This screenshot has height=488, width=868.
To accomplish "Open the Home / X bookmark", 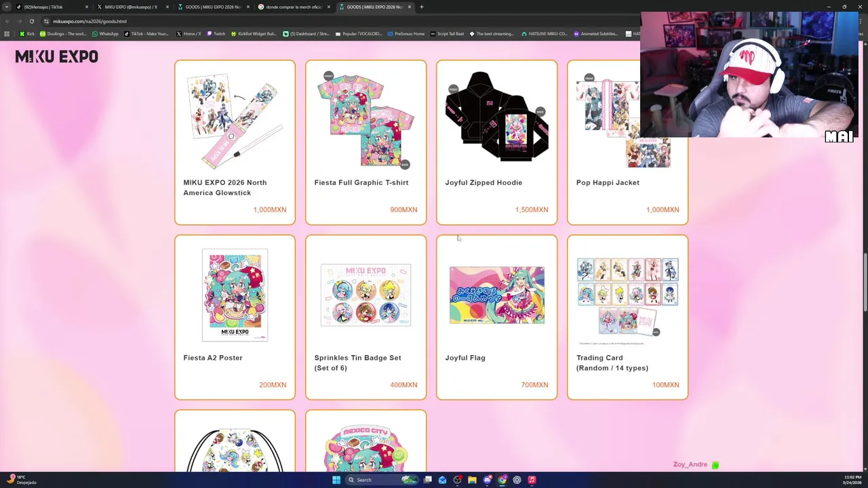I will pyautogui.click(x=189, y=34).
